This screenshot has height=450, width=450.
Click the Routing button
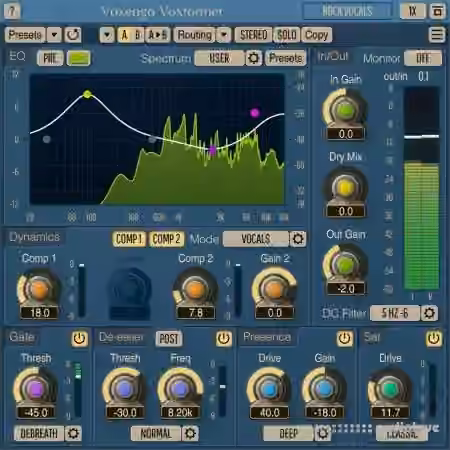coord(194,35)
